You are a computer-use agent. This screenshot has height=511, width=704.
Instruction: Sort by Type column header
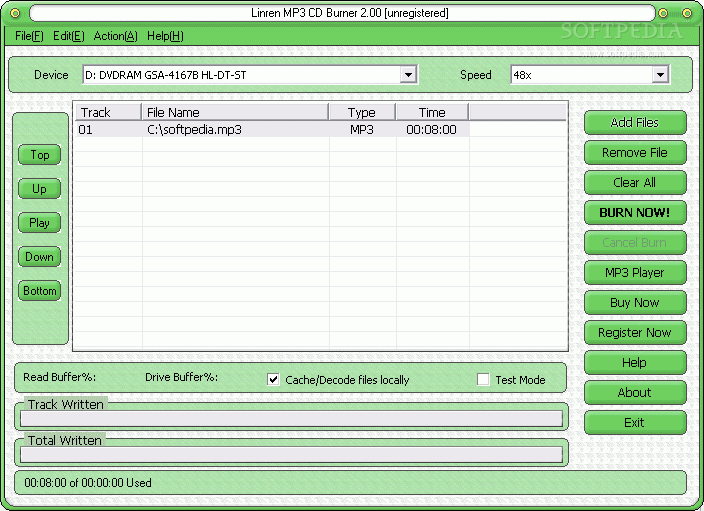point(362,112)
